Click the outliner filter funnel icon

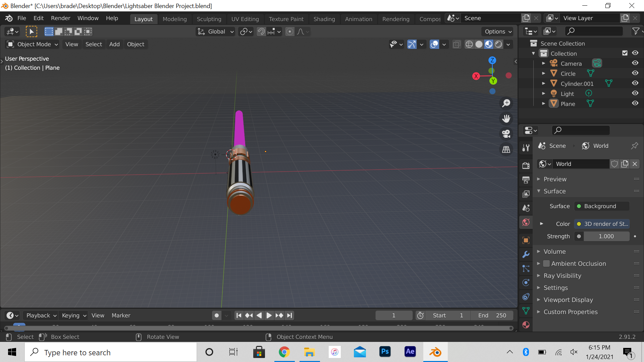[636, 31]
